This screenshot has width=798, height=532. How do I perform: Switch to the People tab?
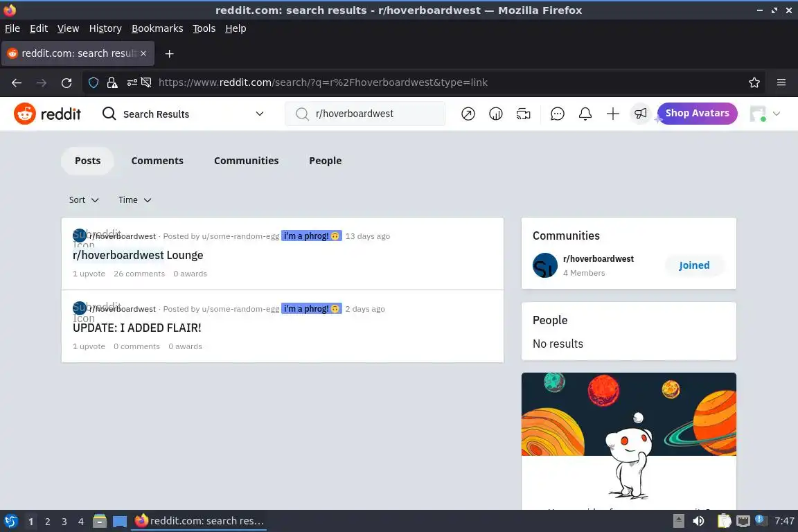[325, 161]
